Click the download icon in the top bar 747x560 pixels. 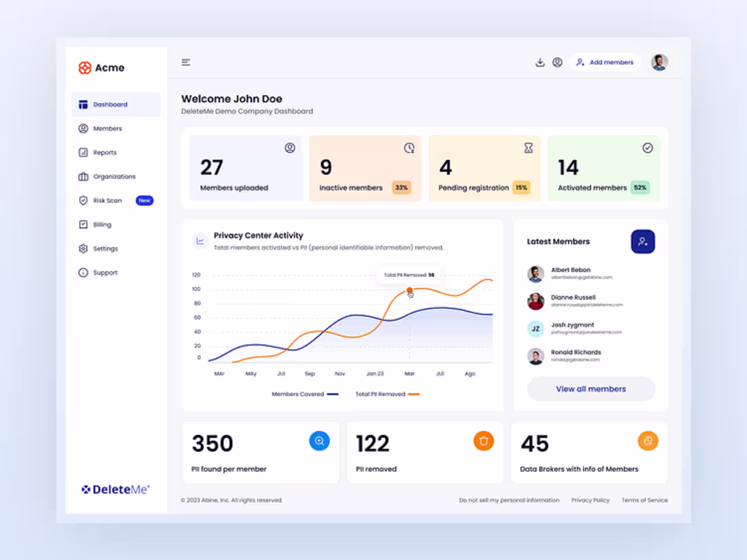click(540, 62)
